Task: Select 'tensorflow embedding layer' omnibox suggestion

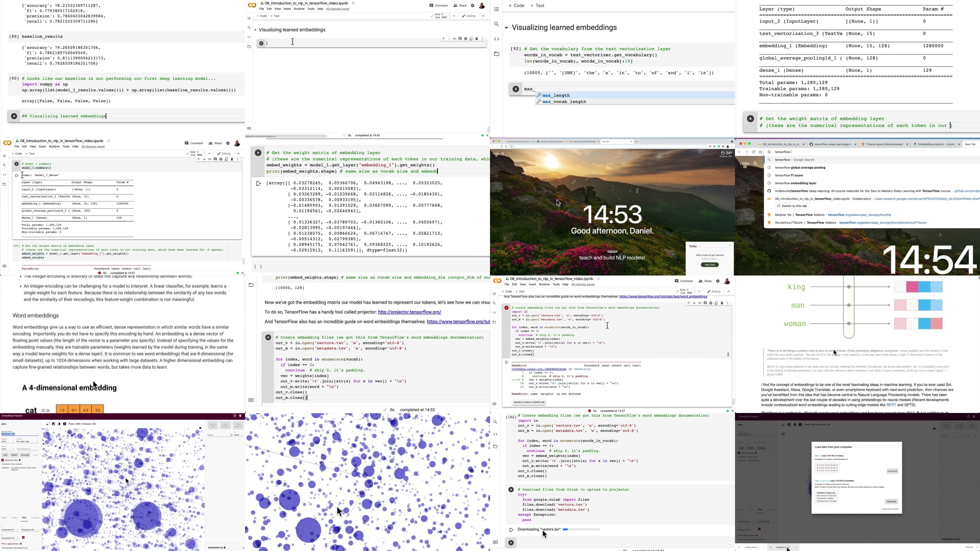Action: [796, 183]
